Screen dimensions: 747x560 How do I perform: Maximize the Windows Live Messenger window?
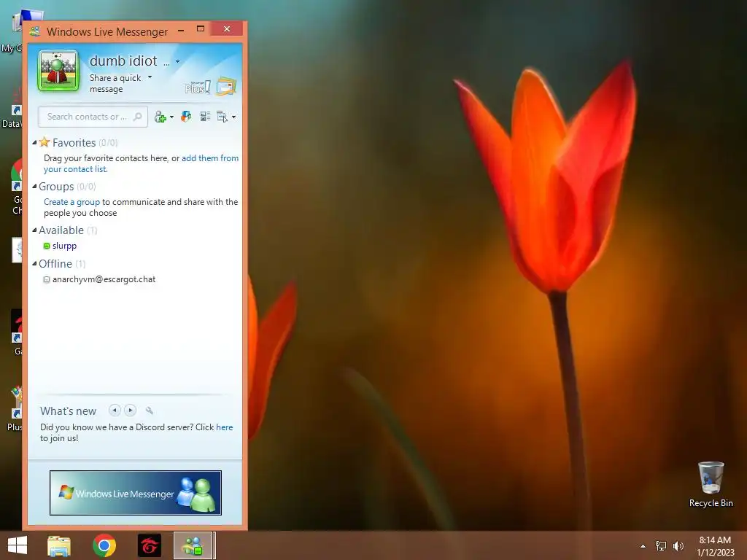point(201,29)
